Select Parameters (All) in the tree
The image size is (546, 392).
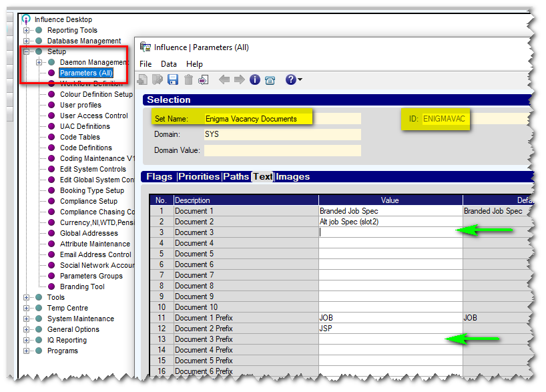pyautogui.click(x=86, y=73)
